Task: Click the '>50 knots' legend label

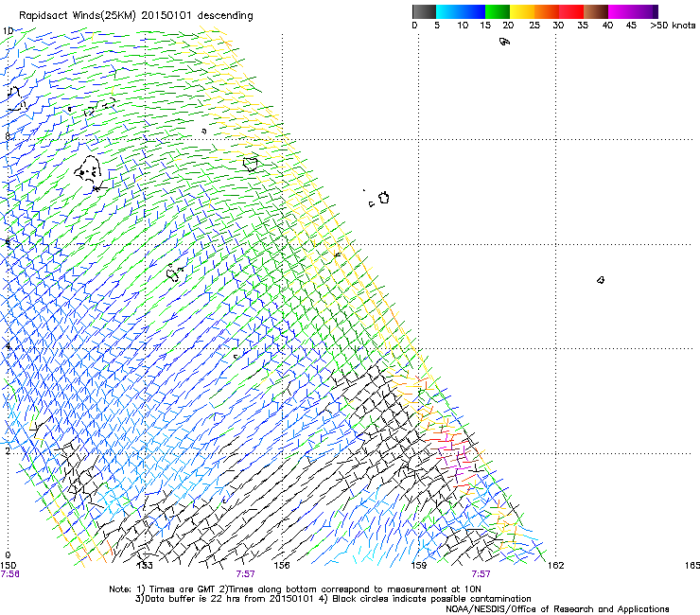Action: (x=673, y=26)
